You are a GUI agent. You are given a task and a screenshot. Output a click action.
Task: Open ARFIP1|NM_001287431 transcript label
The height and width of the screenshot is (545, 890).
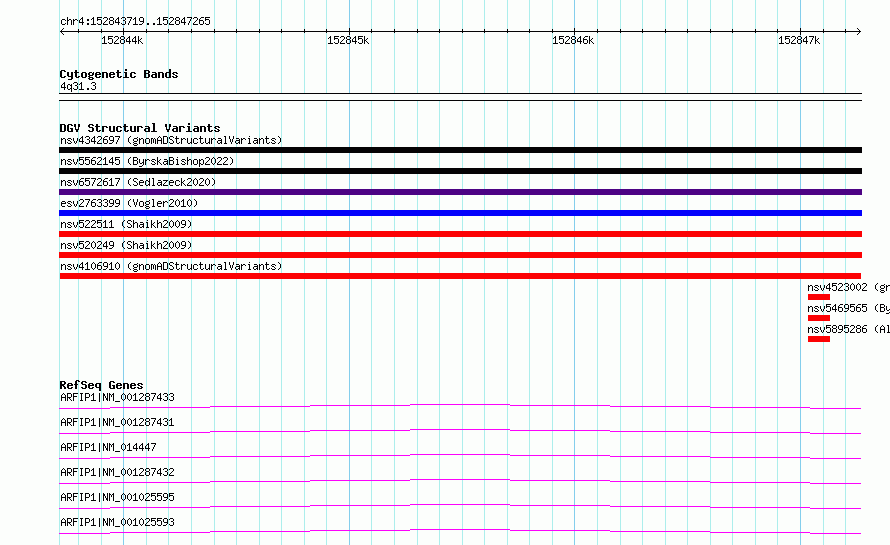tap(117, 422)
